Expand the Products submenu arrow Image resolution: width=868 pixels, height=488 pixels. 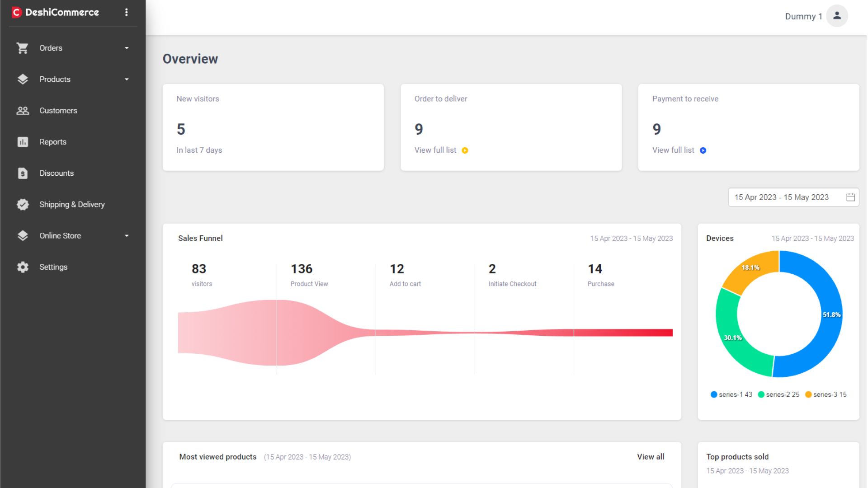click(x=127, y=80)
